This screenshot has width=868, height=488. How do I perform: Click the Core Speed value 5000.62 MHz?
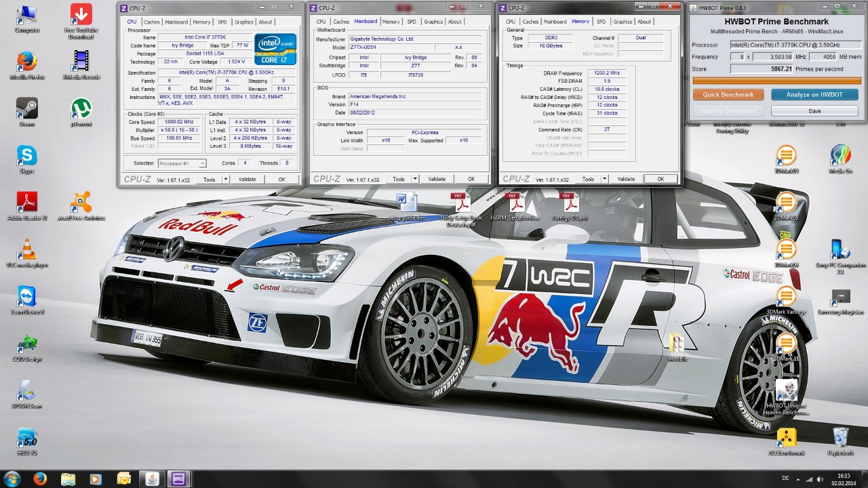pos(179,122)
